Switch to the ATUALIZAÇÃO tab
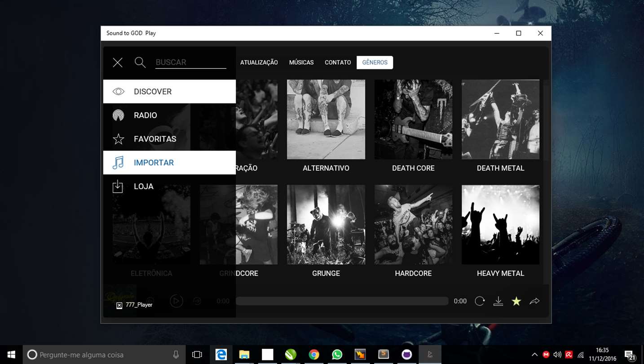The height and width of the screenshot is (364, 644). click(x=259, y=62)
